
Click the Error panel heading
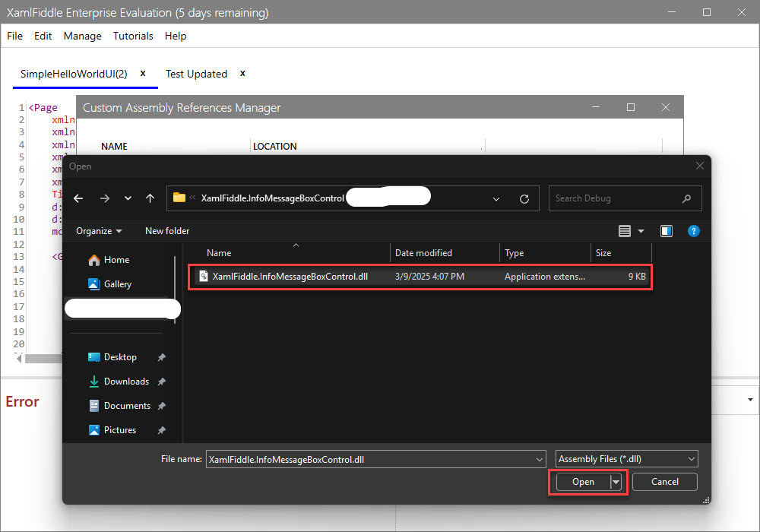coord(22,402)
